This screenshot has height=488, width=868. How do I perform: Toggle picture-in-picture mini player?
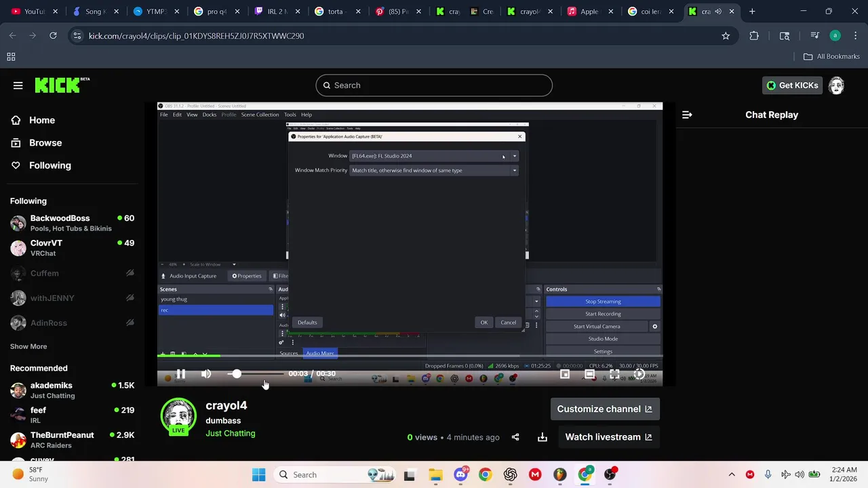pos(565,373)
